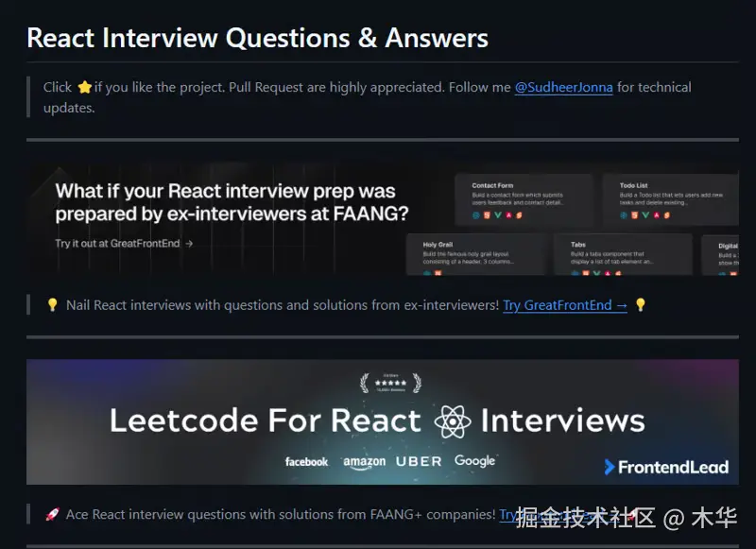The image size is (756, 549).
Task: Follow the Try GreatFrontEnd link
Action: (x=565, y=305)
